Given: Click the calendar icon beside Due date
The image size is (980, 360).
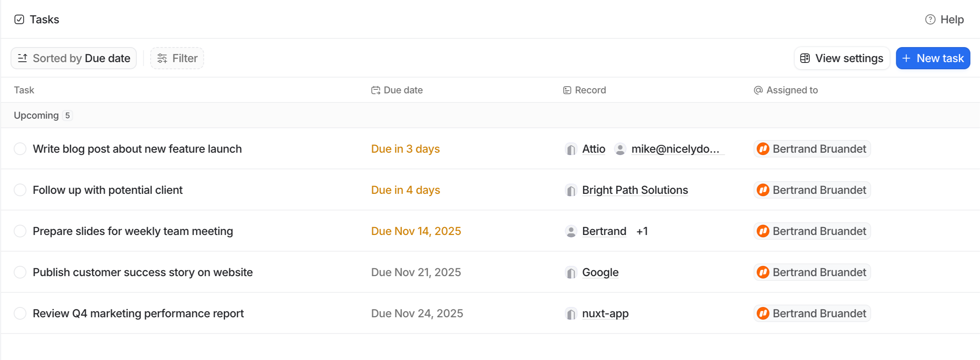Looking at the screenshot, I should click(375, 90).
